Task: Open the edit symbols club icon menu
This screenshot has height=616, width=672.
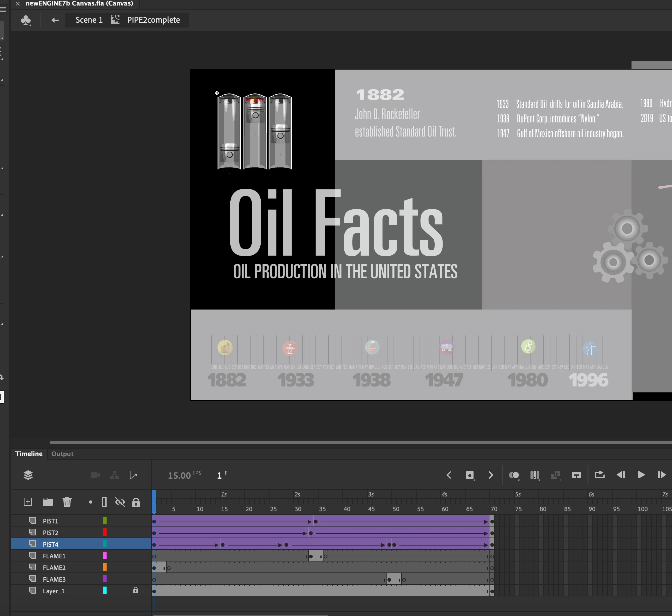Action: [x=26, y=20]
